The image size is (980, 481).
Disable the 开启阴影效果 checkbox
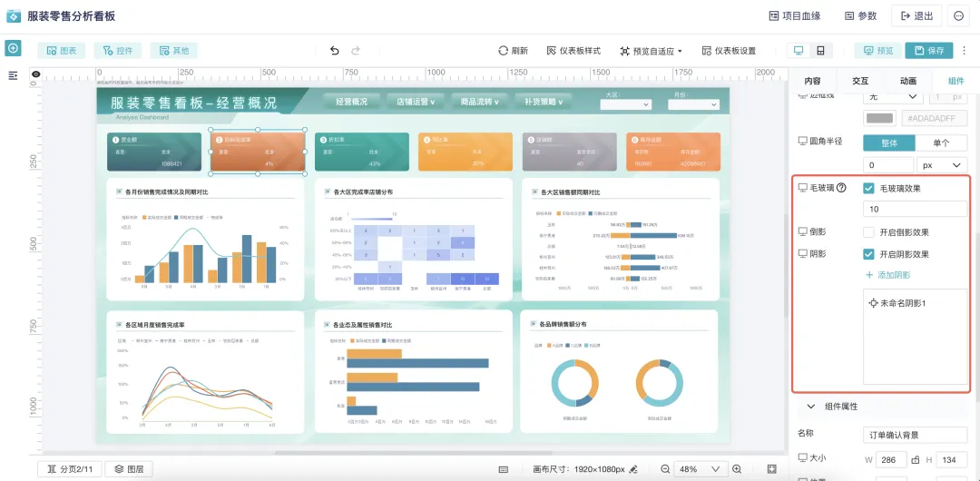[869, 254]
